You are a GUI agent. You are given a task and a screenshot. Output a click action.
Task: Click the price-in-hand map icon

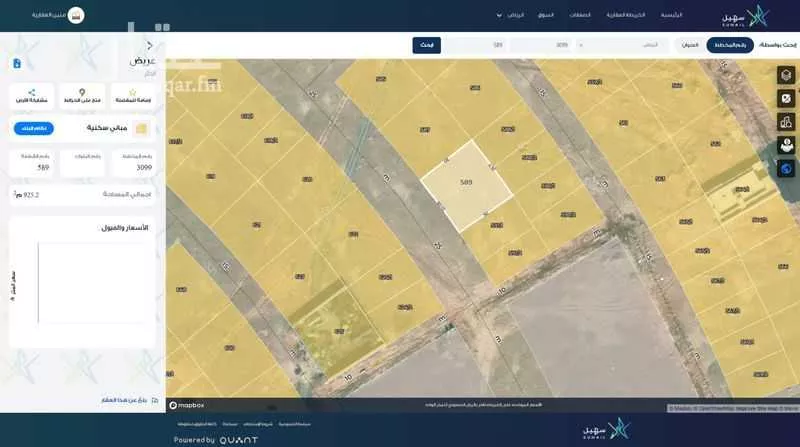[786, 145]
